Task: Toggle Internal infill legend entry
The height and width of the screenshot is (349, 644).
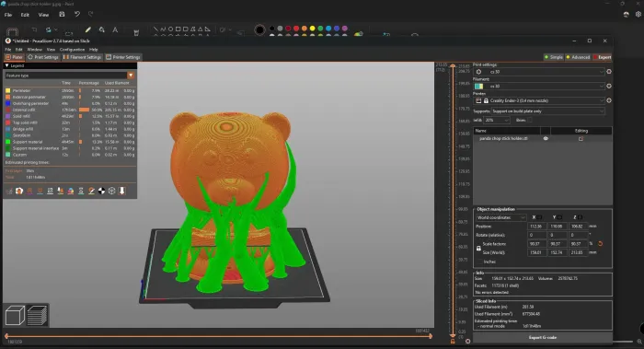Action: click(x=70, y=110)
